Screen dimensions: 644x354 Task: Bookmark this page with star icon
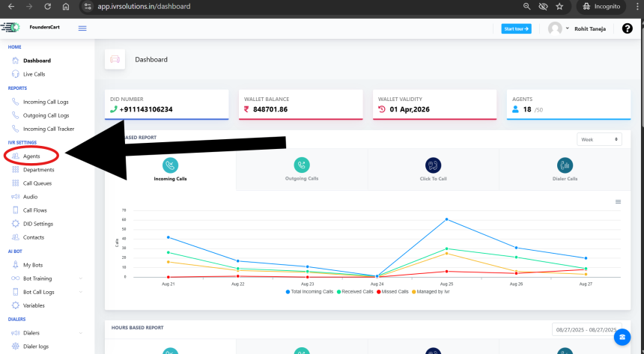point(559,6)
